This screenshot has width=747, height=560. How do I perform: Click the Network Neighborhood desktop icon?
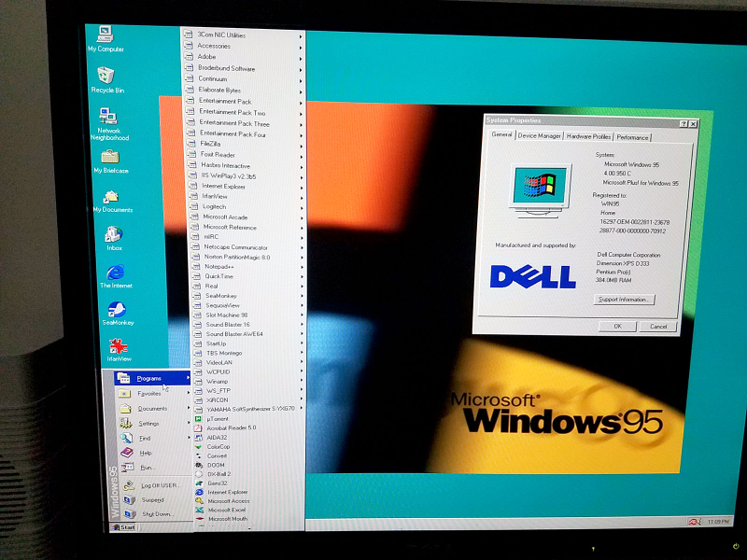(109, 124)
